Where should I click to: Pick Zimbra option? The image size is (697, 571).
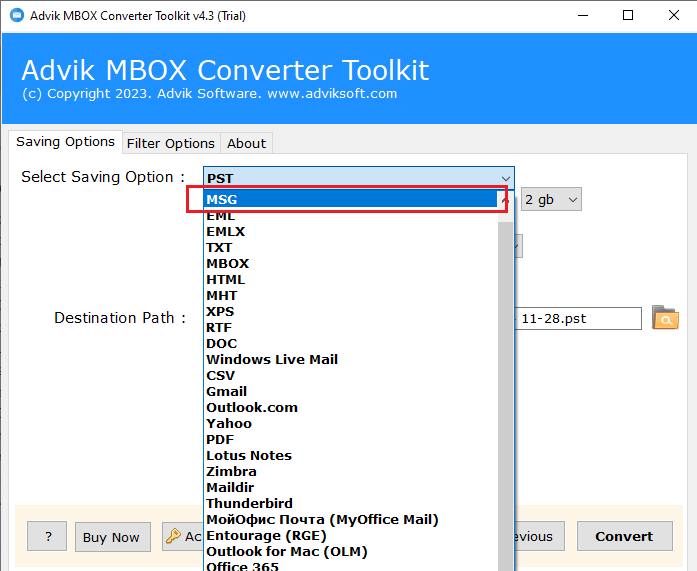click(350, 471)
